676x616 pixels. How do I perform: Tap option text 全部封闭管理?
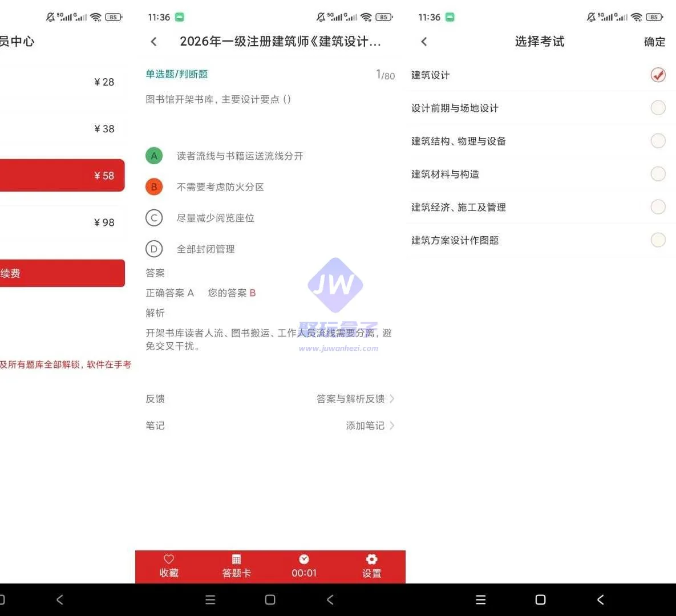[205, 249]
